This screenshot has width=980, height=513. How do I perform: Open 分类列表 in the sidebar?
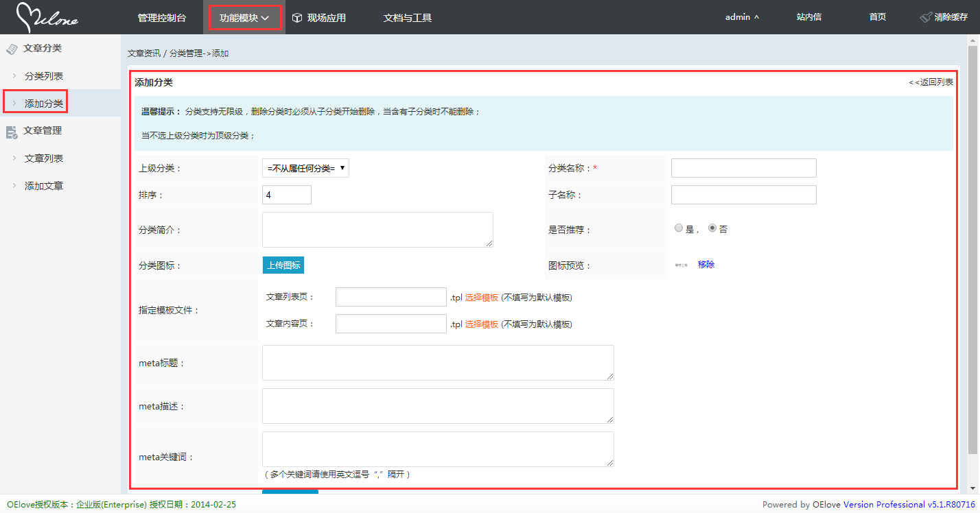[x=44, y=76]
